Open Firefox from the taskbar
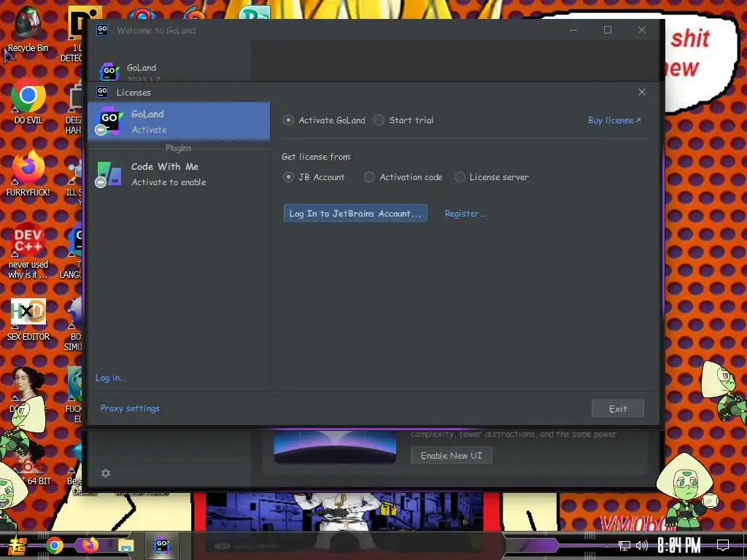This screenshot has height=560, width=747. 90,545
